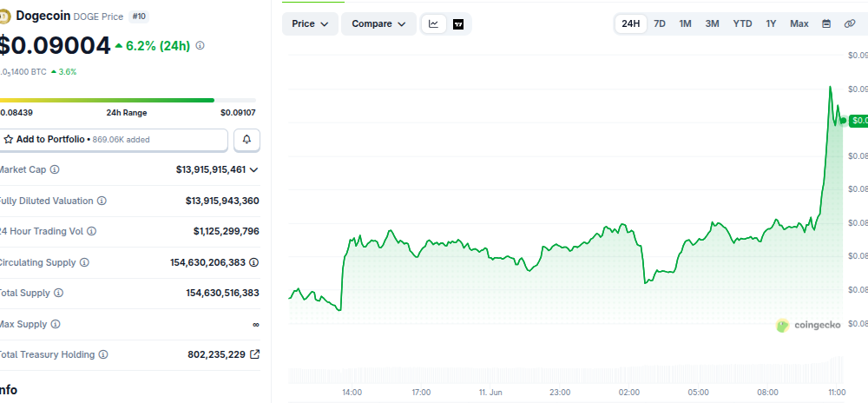Open Fully Diluted Valuation info icon
868x403 pixels.
102,201
